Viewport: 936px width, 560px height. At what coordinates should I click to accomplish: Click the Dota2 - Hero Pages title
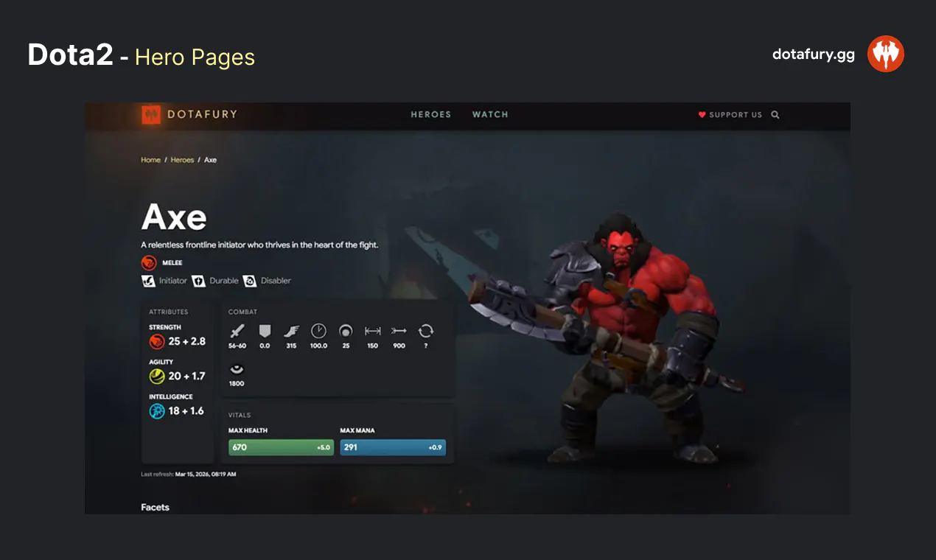tap(142, 56)
